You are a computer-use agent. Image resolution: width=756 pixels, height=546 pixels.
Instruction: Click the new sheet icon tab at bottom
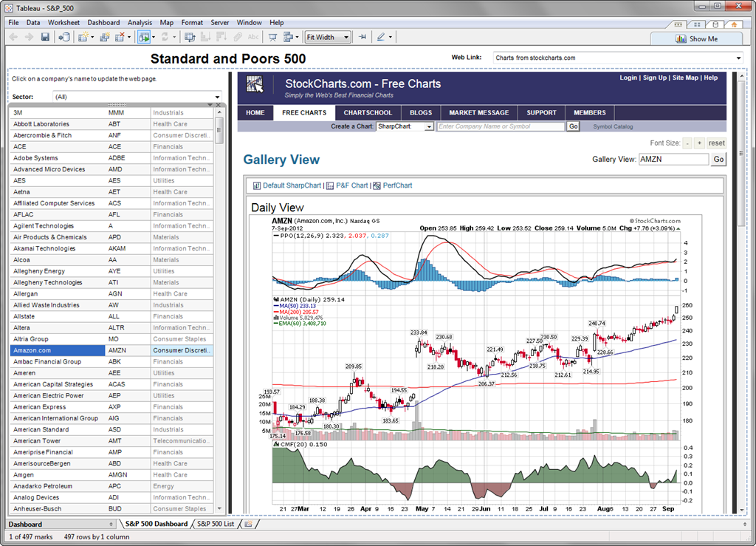click(x=248, y=524)
